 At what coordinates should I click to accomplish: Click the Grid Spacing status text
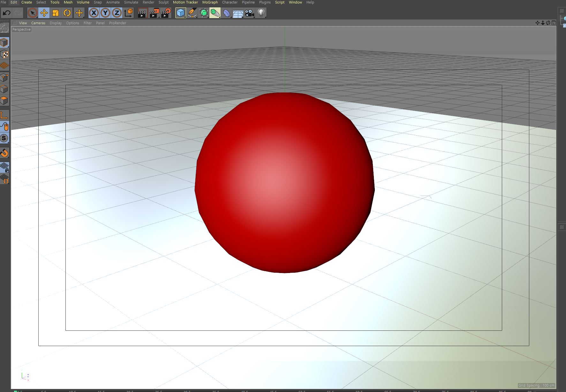click(x=536, y=385)
